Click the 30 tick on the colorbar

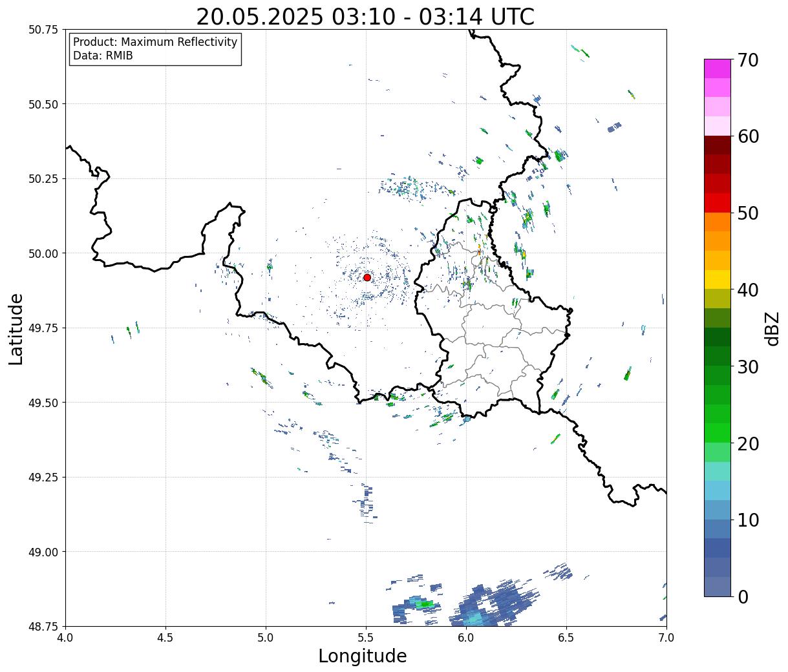coord(747,366)
